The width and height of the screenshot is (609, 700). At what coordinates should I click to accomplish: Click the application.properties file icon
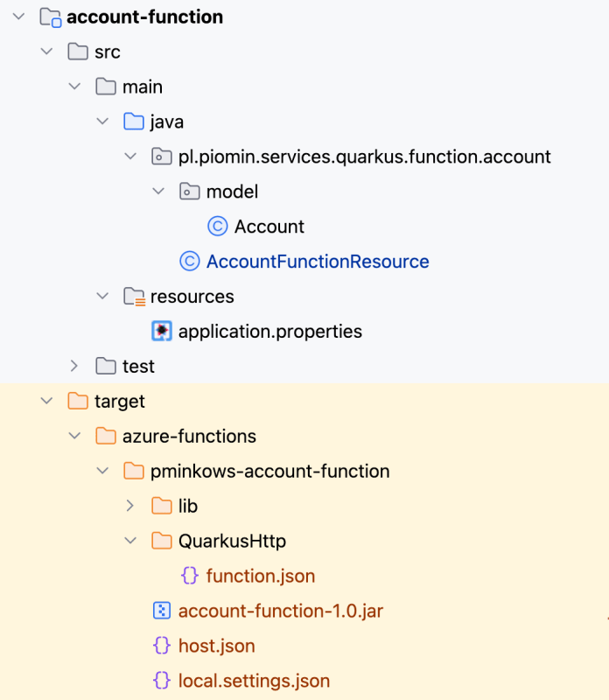(162, 332)
